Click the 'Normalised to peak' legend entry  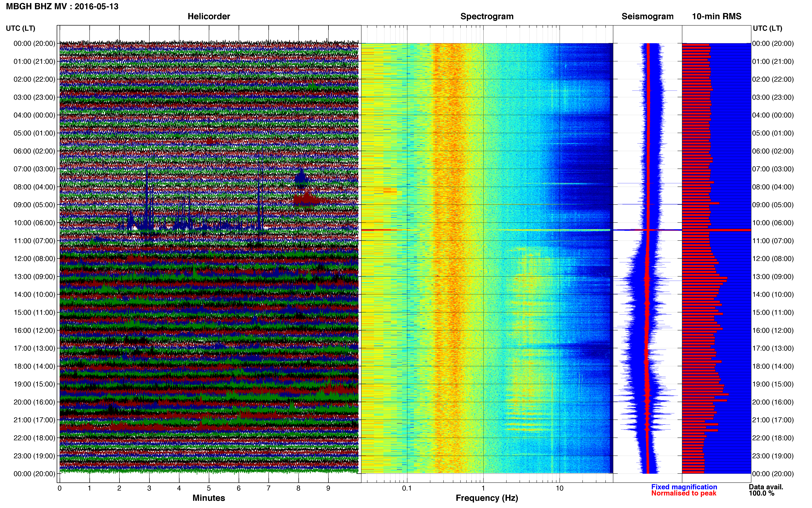[684, 494]
